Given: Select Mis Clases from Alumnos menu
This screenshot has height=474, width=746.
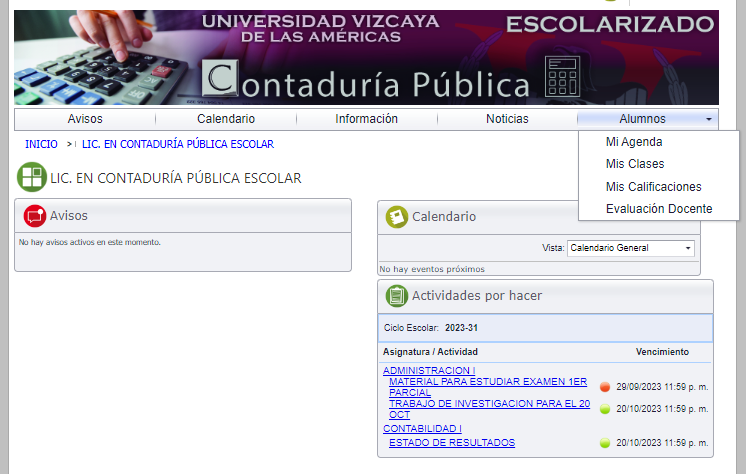Looking at the screenshot, I should [635, 164].
